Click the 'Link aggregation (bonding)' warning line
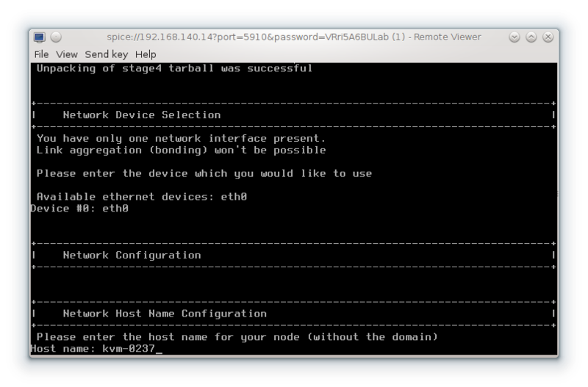 pos(180,150)
